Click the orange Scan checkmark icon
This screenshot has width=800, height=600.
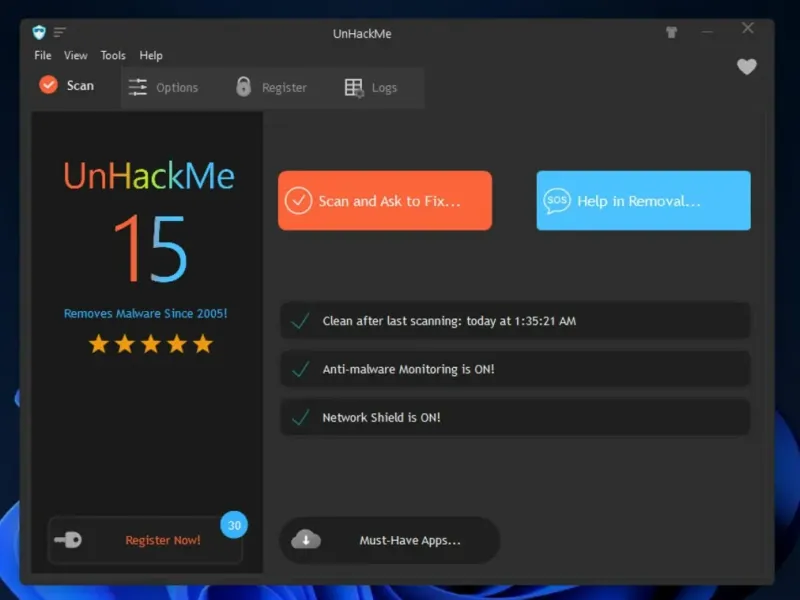(49, 85)
